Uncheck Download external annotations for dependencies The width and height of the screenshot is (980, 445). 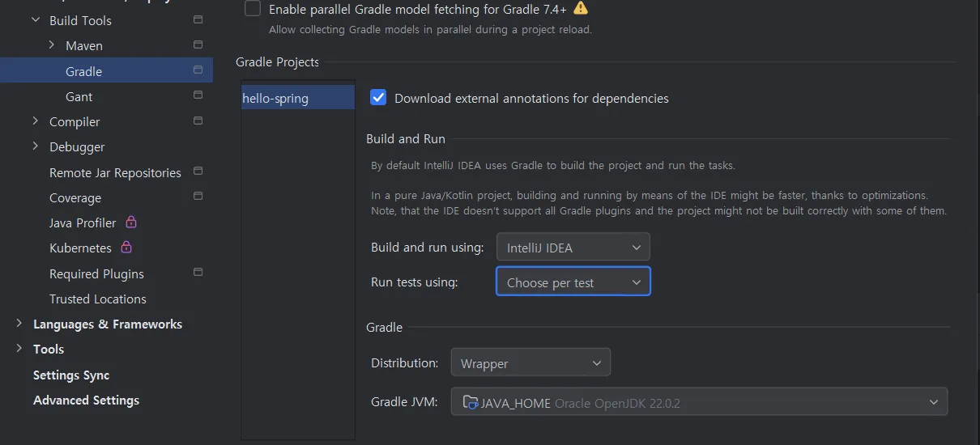[x=378, y=98]
